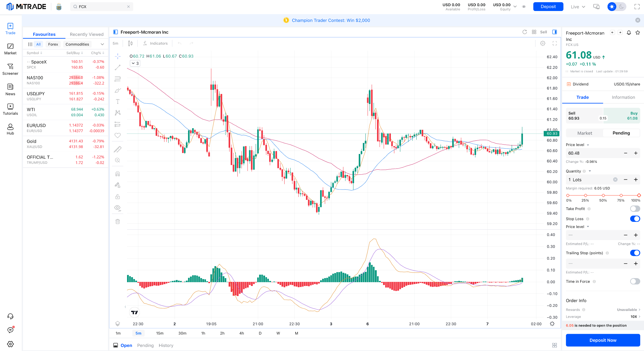Image resolution: width=644 pixels, height=351 pixels.
Task: Filter watchlist by Commodities
Action: (x=77, y=44)
